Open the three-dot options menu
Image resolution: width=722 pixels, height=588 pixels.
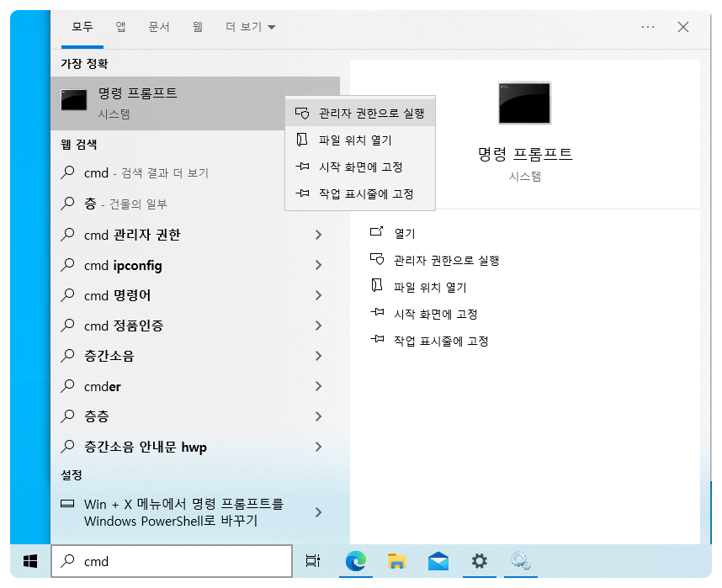(x=648, y=27)
